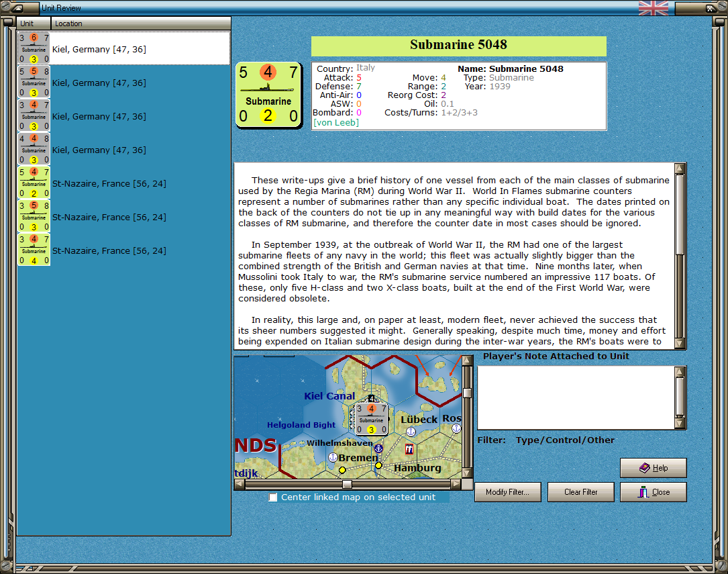Click the system menu icon at title bar left
Image resolution: width=728 pixels, height=574 pixels.
coord(17,8)
